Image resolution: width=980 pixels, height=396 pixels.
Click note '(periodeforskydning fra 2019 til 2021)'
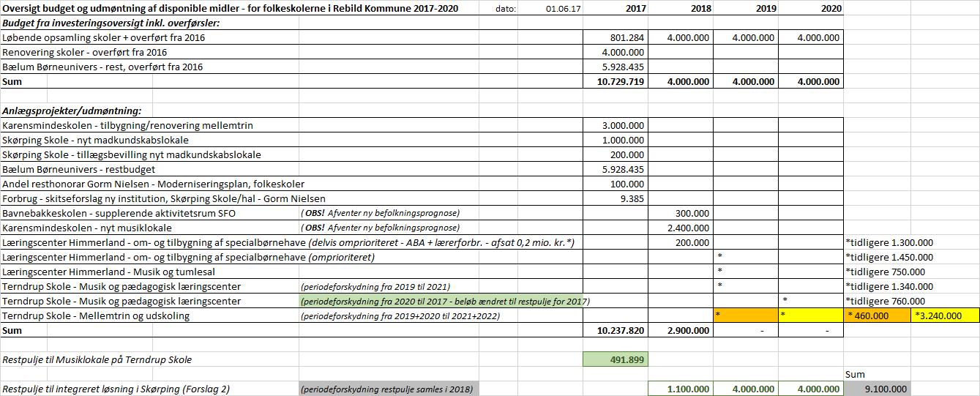point(375,286)
